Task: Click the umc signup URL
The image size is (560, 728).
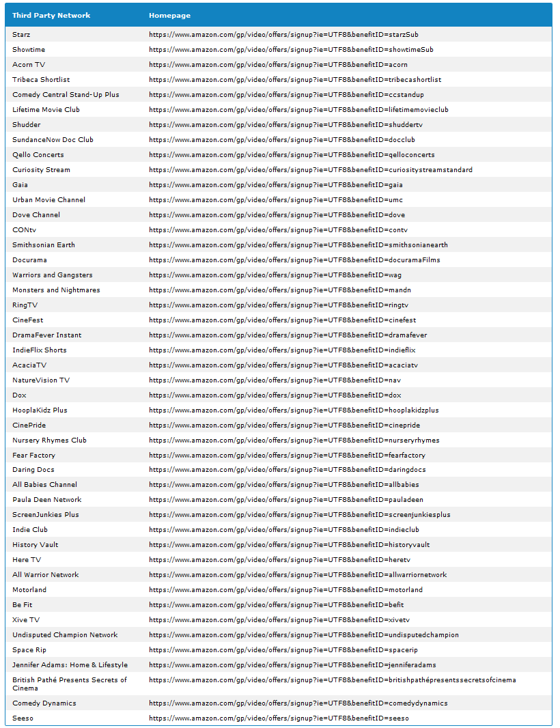Action: [276, 199]
